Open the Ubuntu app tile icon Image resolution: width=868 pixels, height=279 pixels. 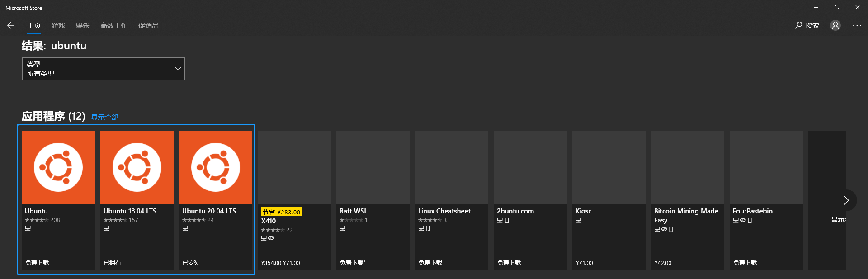coord(58,167)
